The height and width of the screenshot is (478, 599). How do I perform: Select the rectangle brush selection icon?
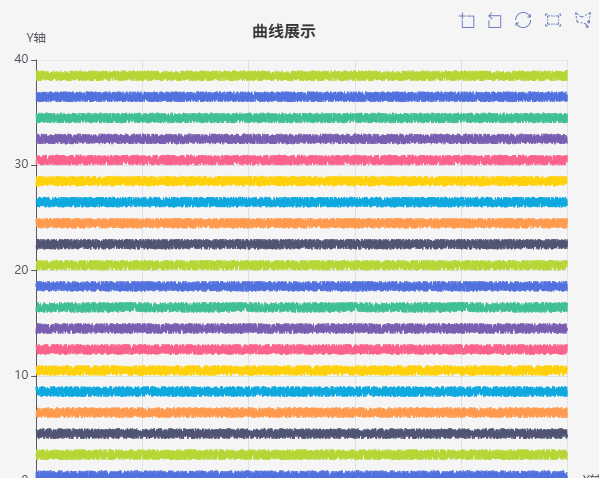coord(553,20)
